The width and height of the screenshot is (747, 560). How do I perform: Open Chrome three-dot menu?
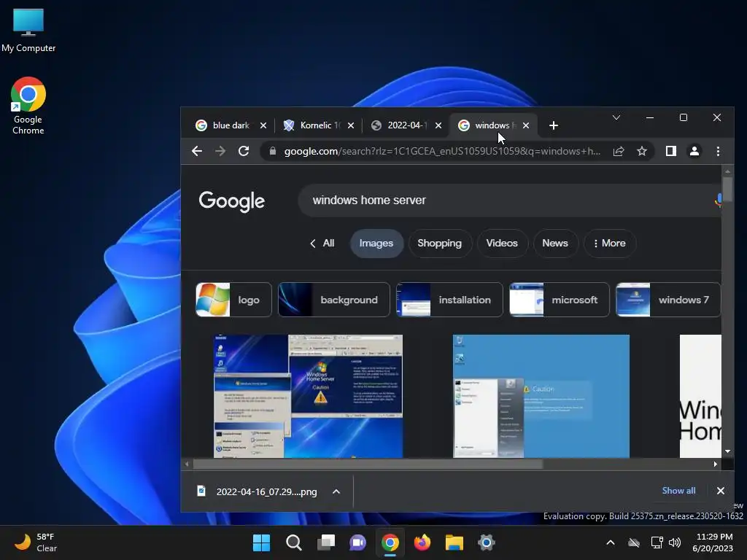point(718,152)
